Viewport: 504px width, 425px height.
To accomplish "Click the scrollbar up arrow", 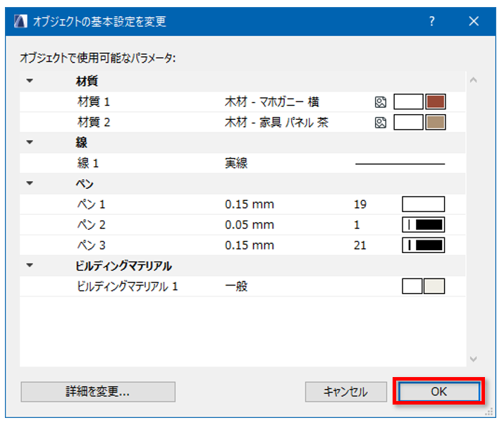I will (473, 80).
